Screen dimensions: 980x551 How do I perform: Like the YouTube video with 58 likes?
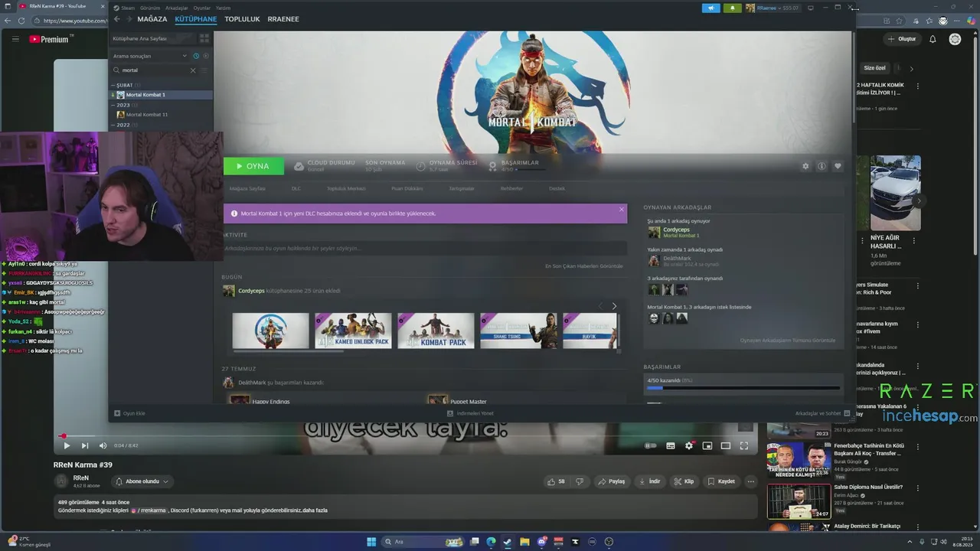pos(557,481)
